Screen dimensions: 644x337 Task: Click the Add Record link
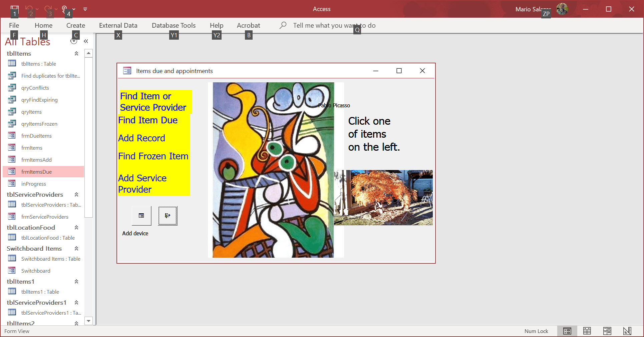click(x=141, y=138)
